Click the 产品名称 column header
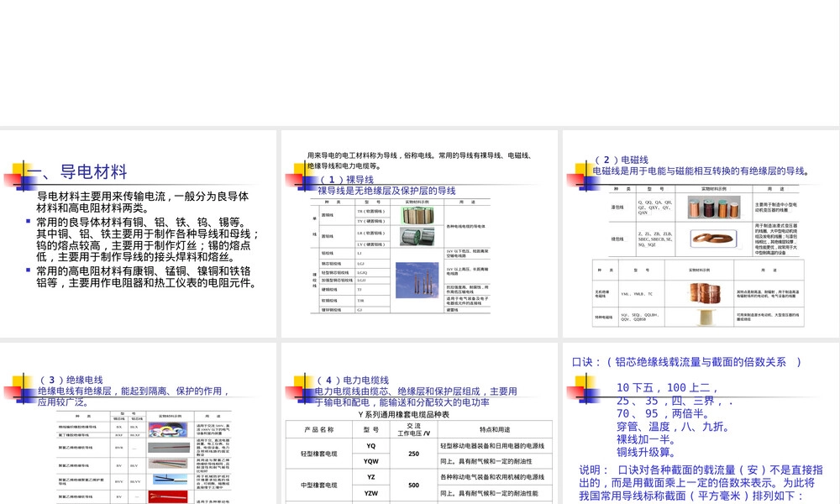The image size is (840, 504). click(x=319, y=429)
